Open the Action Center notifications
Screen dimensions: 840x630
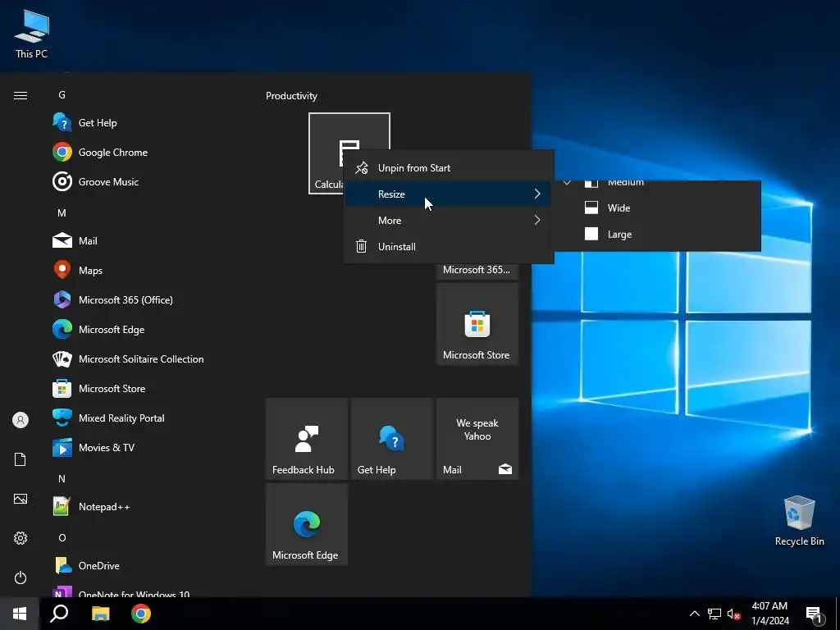pos(813,614)
